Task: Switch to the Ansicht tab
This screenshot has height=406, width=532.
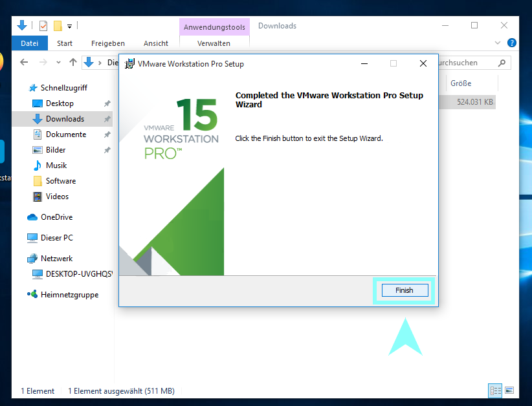Action: [x=155, y=43]
